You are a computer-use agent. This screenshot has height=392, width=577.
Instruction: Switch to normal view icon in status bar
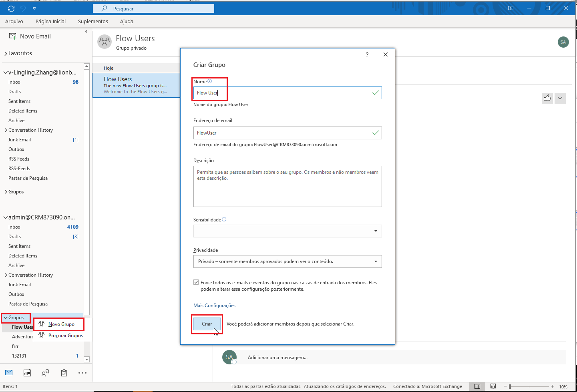pyautogui.click(x=477, y=386)
